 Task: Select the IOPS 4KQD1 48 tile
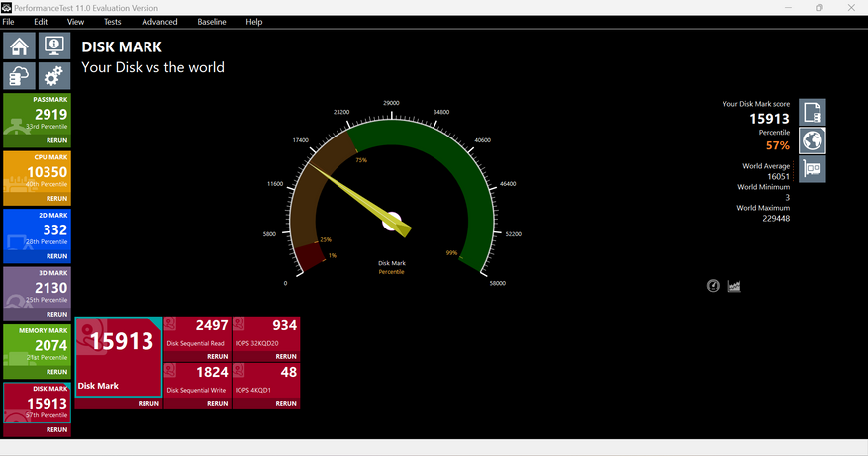266,380
